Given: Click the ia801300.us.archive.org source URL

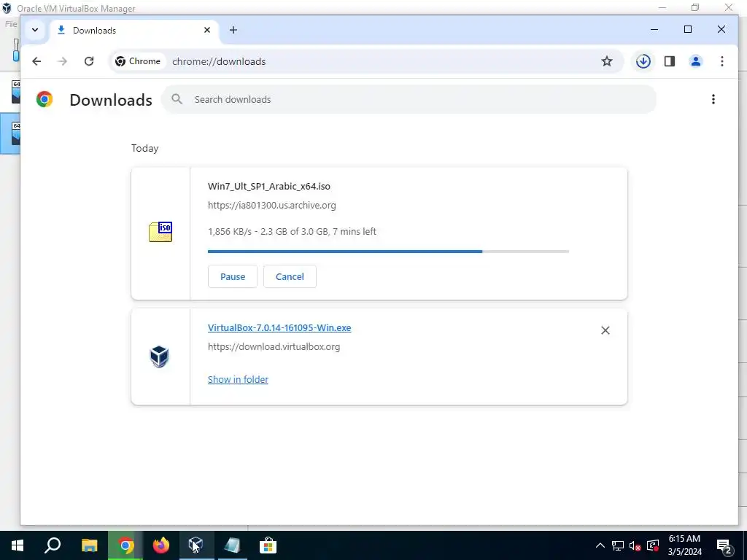Looking at the screenshot, I should (x=272, y=205).
